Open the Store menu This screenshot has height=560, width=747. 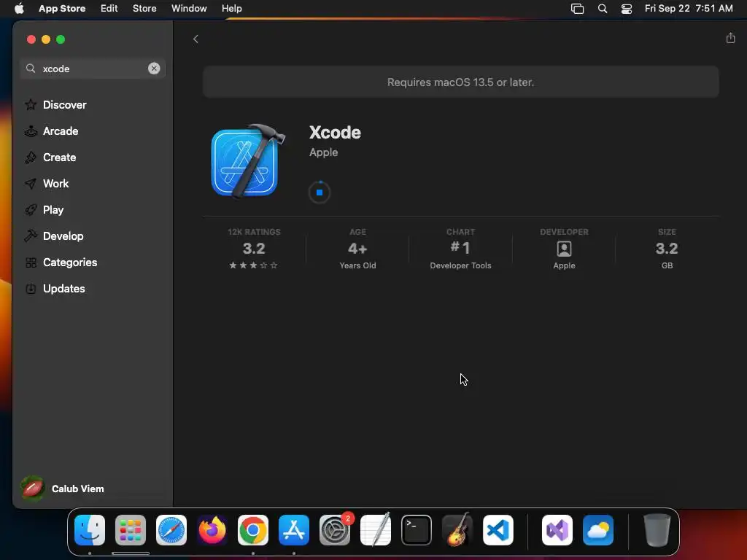[x=144, y=8]
